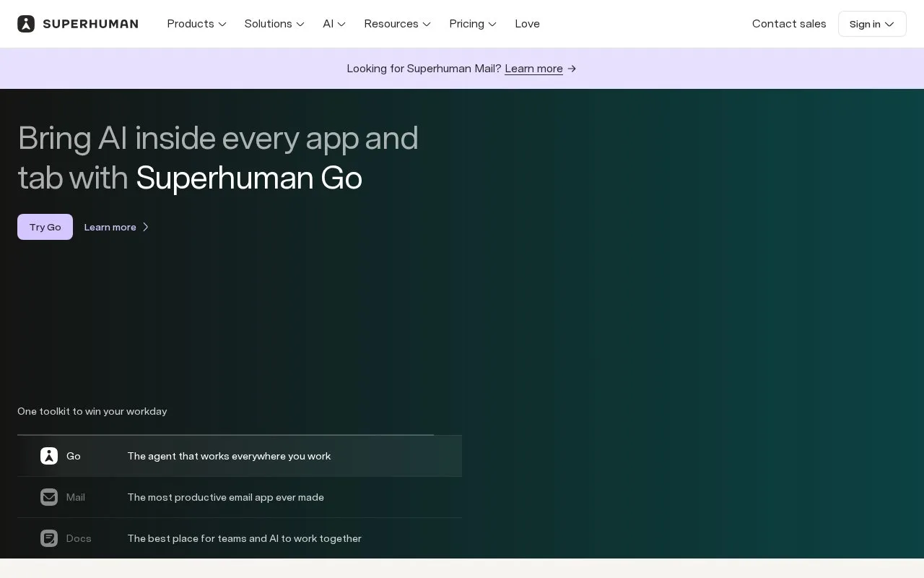The width and height of the screenshot is (924, 578).
Task: Expand the Solutions menu
Action: pyautogui.click(x=274, y=24)
